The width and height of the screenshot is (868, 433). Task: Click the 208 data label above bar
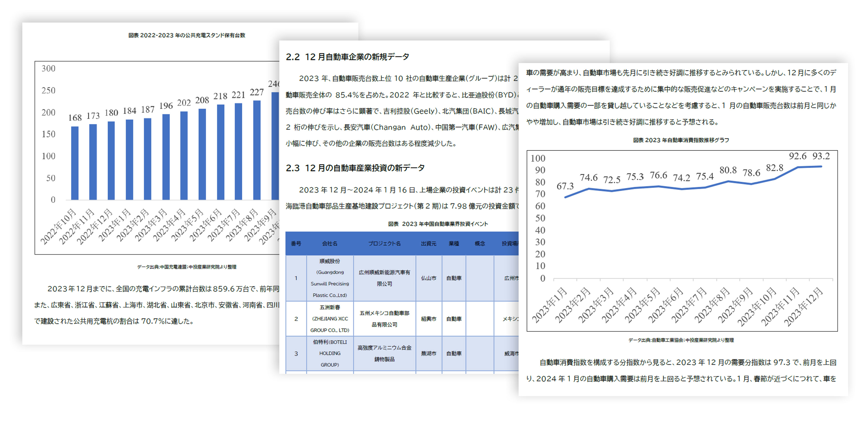tap(202, 100)
